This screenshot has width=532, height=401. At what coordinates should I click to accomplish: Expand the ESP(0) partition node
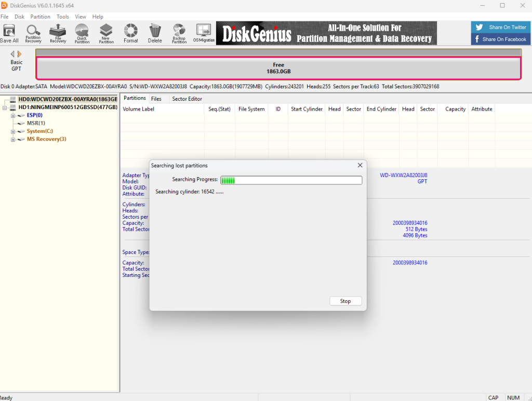[13, 116]
